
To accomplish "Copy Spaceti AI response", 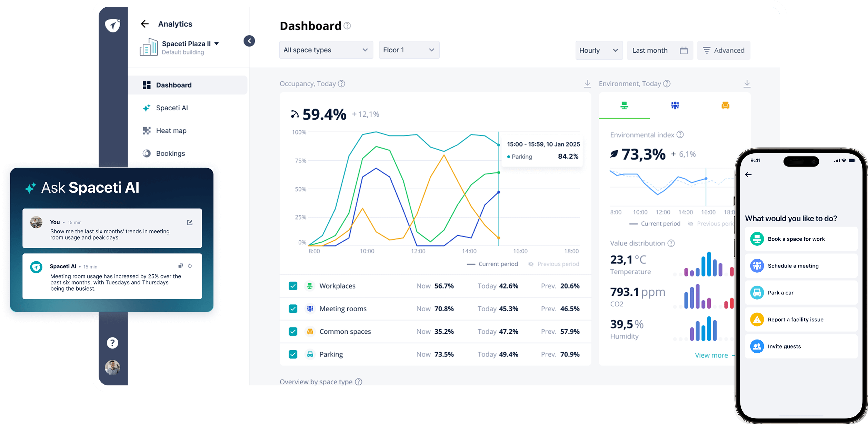I will point(180,266).
